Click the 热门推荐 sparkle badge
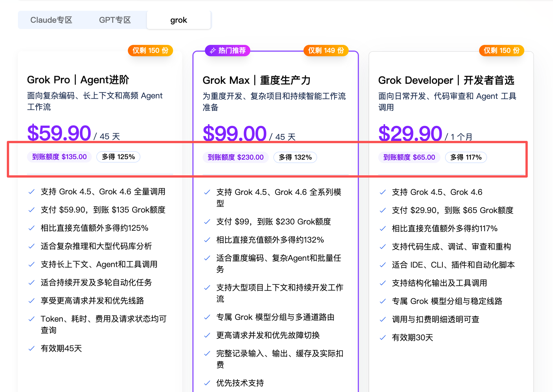Screen dimensions: 553x392 coord(228,51)
